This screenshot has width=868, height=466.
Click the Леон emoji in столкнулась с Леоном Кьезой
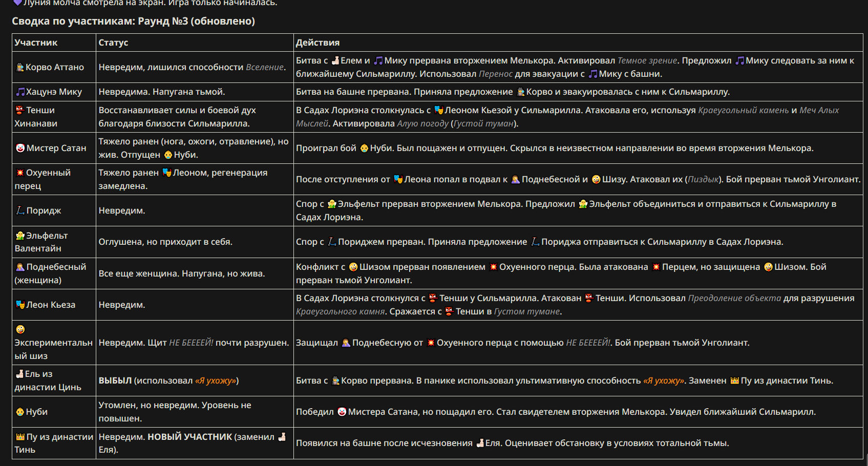[439, 110]
